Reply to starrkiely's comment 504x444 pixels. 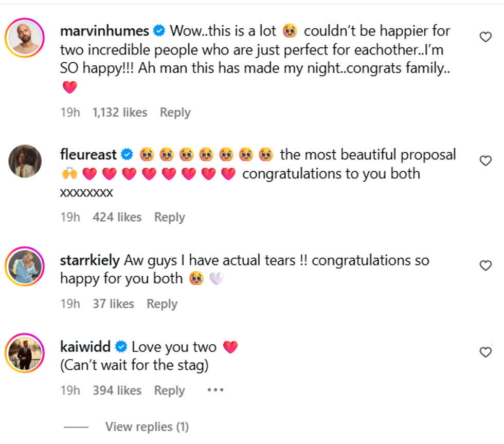click(161, 304)
